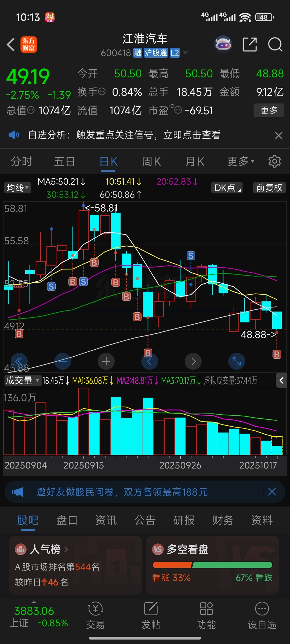Screen dimensions: 290x644
Task: Tap current price 49.19
Action: [x=28, y=76]
